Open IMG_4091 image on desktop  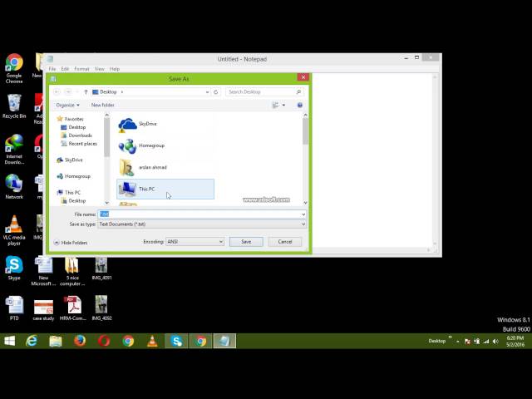click(101, 268)
